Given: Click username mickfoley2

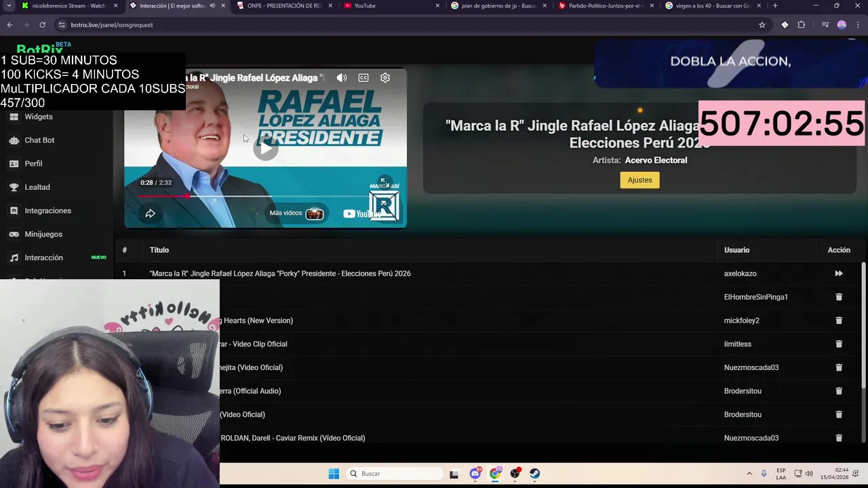Looking at the screenshot, I should tap(741, 321).
